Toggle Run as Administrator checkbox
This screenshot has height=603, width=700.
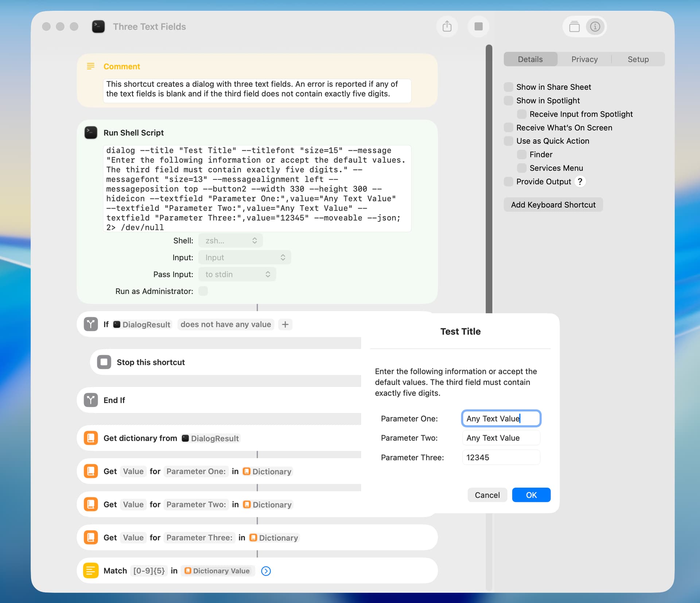203,291
